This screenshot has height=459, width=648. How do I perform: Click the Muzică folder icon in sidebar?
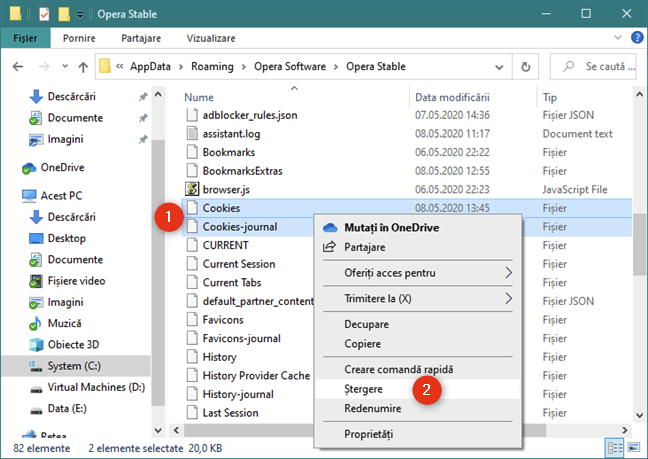[36, 324]
